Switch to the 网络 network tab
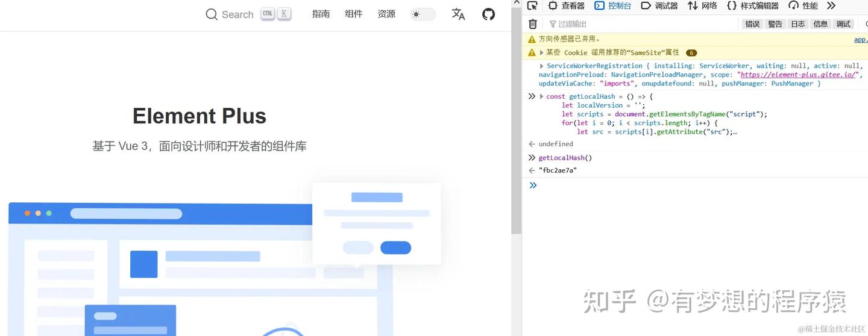Viewport: 868px width, 336px height. (x=702, y=5)
